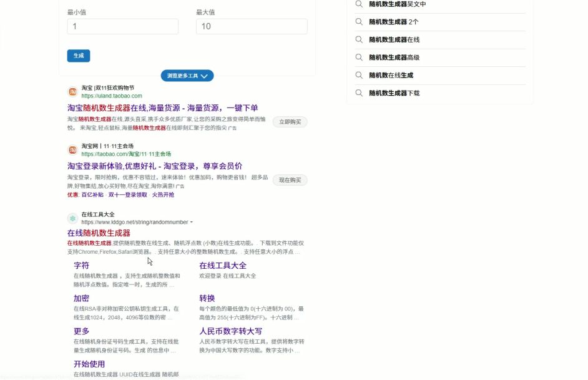
Task: Open the 更多 sitelink
Action: (81, 331)
